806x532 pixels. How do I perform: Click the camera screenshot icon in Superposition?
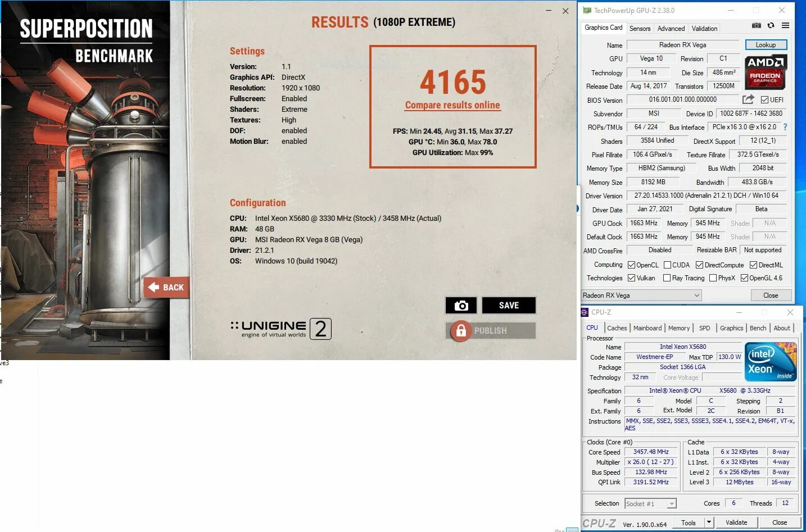point(461,305)
